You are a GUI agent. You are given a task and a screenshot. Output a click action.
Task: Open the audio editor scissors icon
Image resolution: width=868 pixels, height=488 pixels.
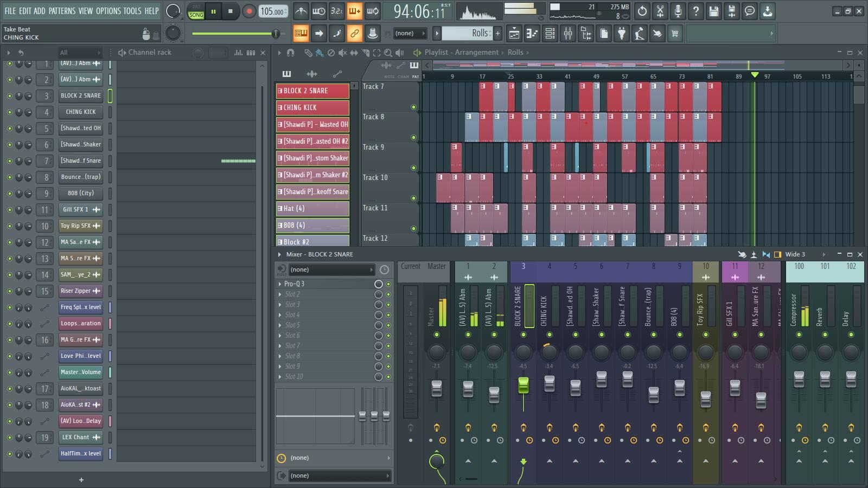(660, 11)
